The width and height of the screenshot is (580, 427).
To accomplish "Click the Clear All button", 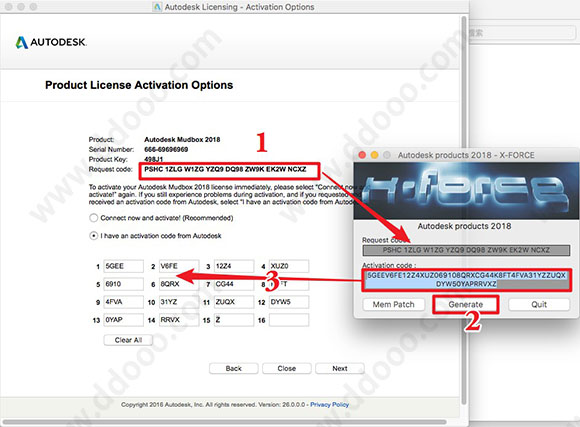I will pyautogui.click(x=128, y=340).
